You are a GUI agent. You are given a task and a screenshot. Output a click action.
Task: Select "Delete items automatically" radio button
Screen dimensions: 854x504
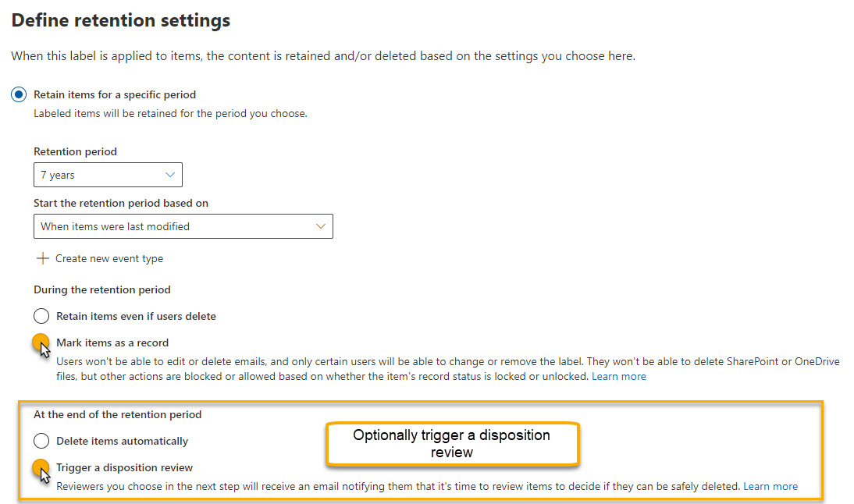point(41,442)
